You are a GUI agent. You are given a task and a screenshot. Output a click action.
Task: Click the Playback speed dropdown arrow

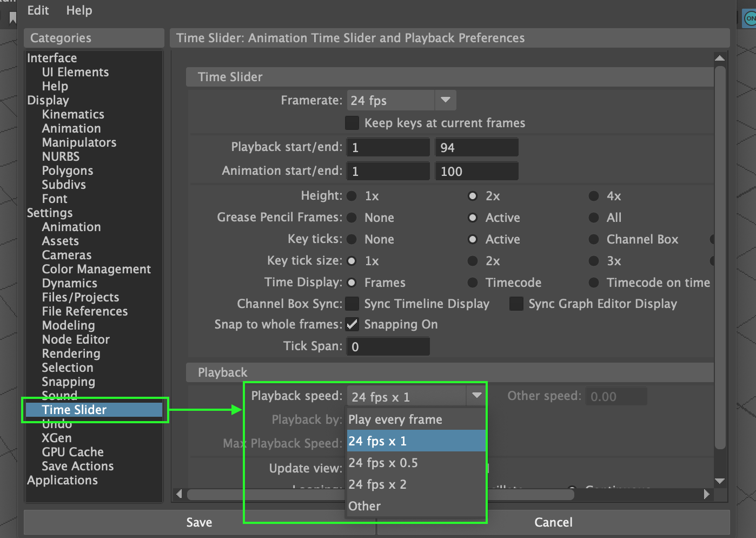pyautogui.click(x=476, y=396)
